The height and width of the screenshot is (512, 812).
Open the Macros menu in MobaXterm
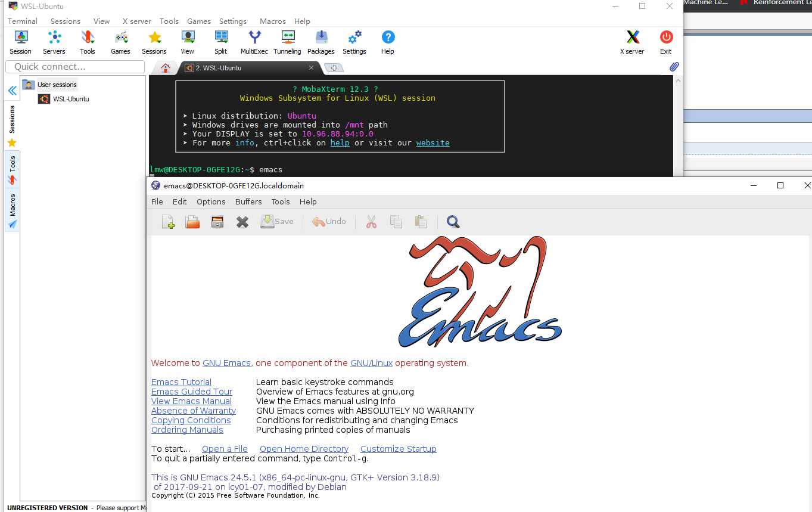click(x=273, y=21)
